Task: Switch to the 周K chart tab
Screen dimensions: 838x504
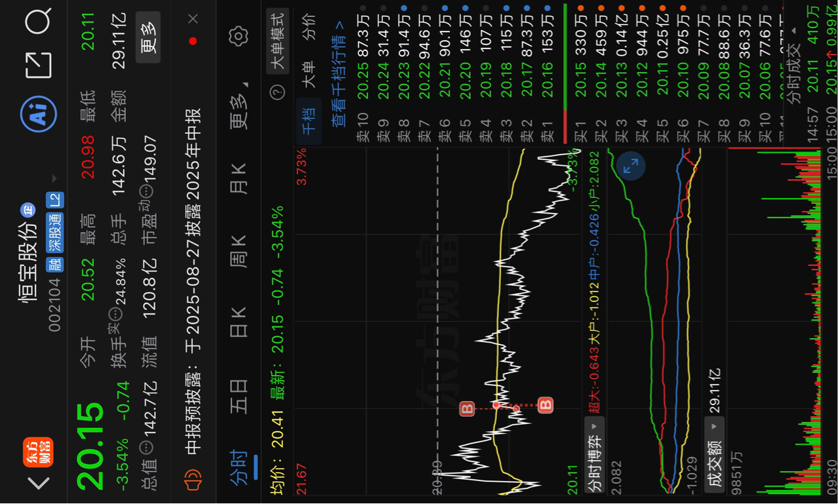Action: [239, 250]
